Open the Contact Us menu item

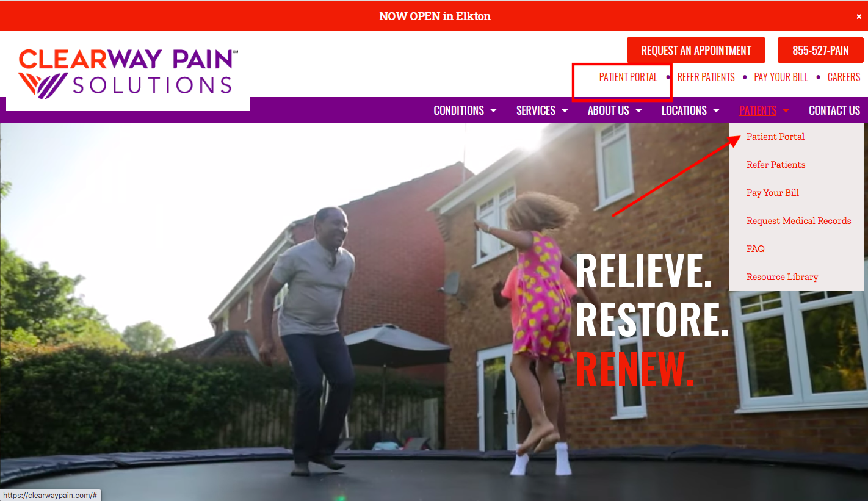click(x=834, y=110)
